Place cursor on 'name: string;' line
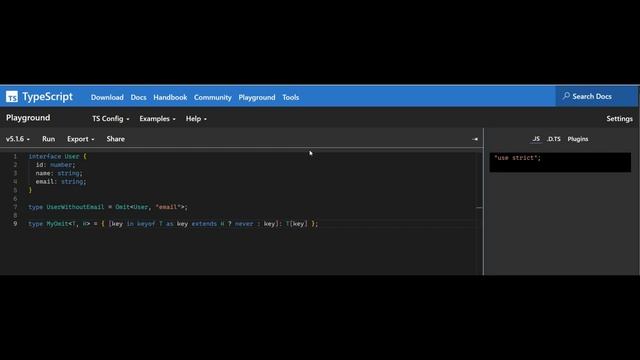Image resolution: width=640 pixels, height=360 pixels. 59,173
